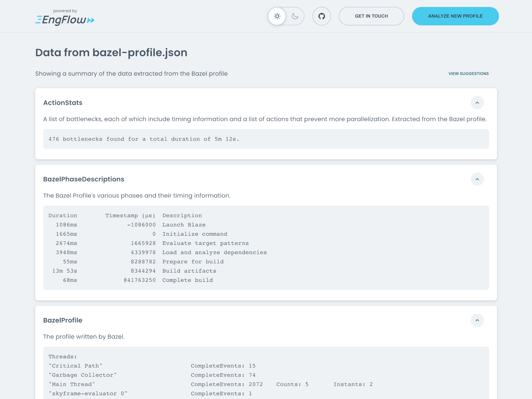Open the GitHub repository icon
Screen dimensions: 532x399
click(x=321, y=16)
